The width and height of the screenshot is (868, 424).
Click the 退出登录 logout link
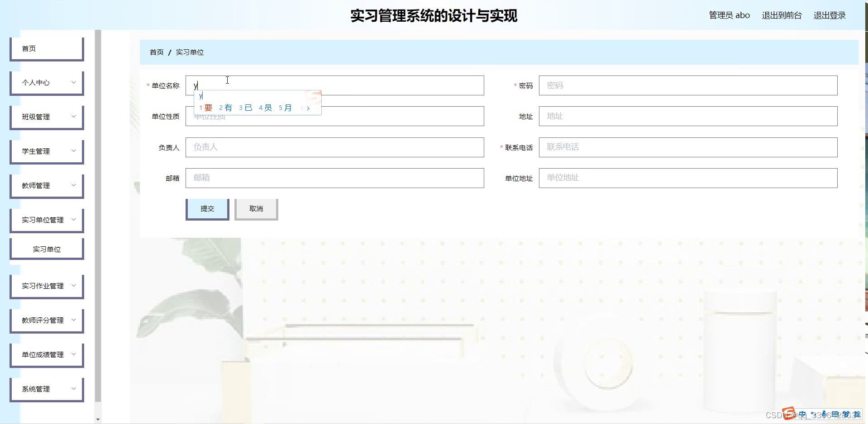pyautogui.click(x=830, y=15)
